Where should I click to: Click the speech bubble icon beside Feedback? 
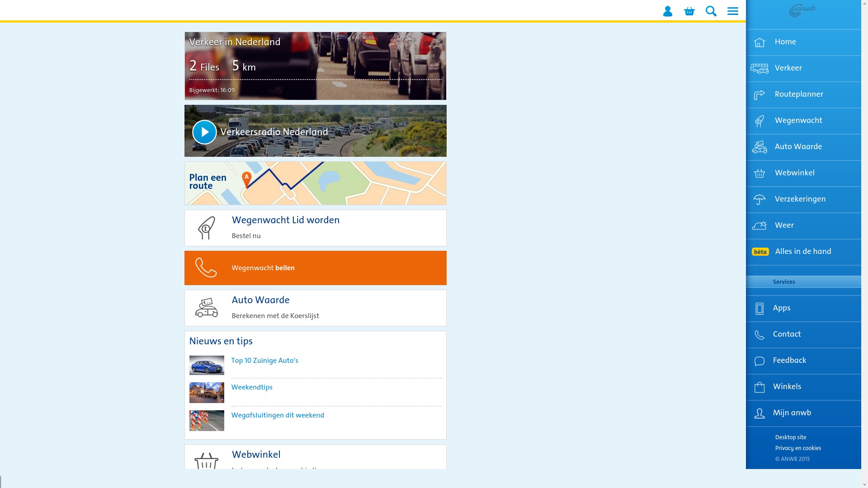759,361
